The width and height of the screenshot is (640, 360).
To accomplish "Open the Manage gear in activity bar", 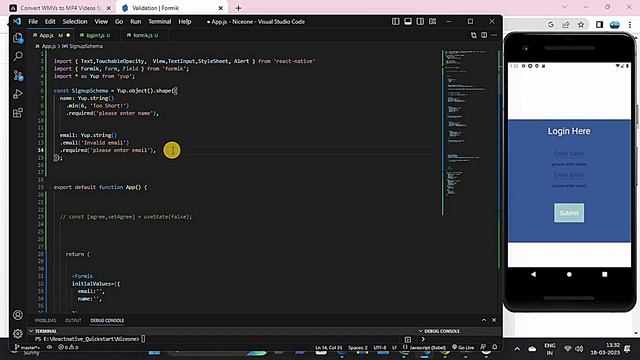I will click(18, 333).
